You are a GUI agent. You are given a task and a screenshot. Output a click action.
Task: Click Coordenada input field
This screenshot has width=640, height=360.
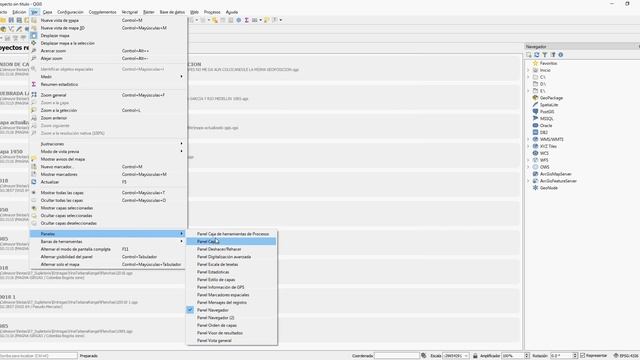click(x=397, y=356)
